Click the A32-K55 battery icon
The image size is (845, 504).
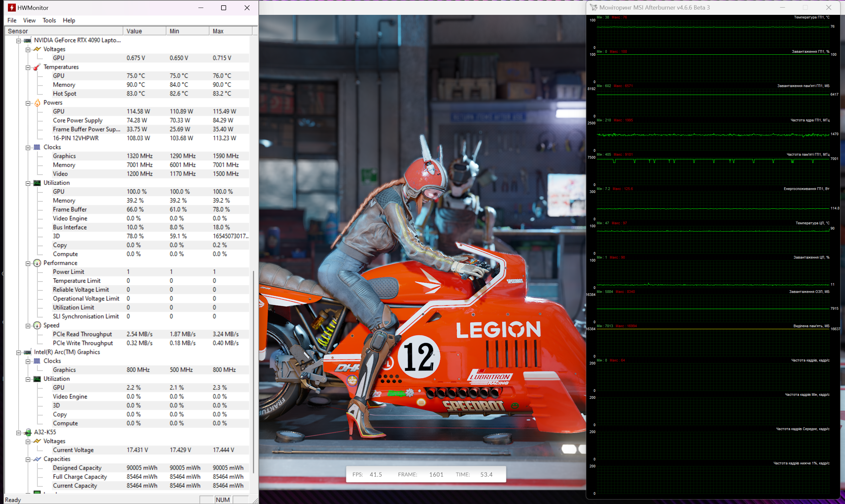(x=28, y=432)
